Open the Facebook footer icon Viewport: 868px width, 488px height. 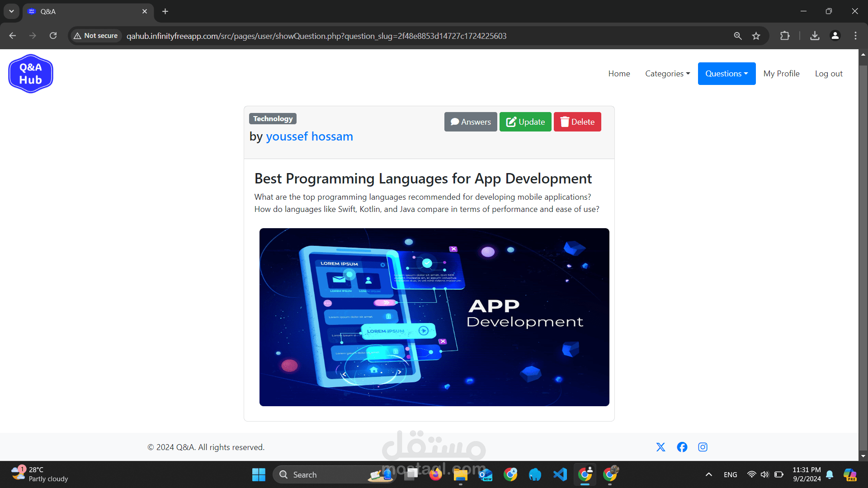pyautogui.click(x=682, y=447)
